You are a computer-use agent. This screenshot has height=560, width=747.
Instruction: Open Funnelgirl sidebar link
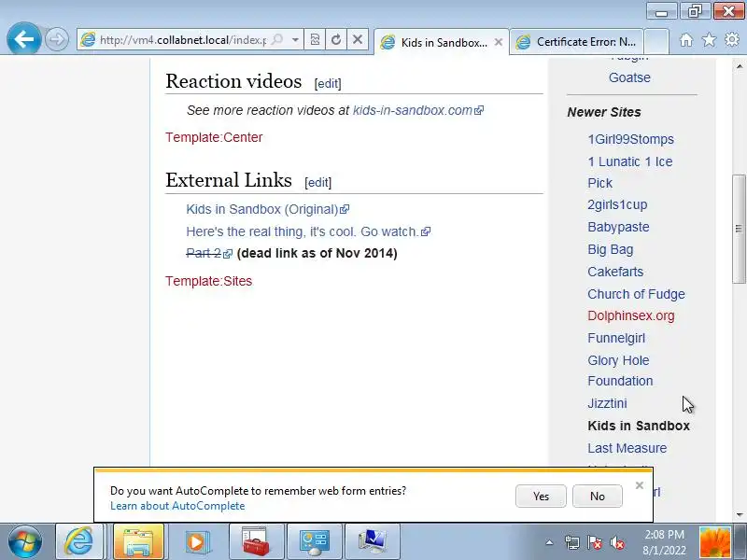[x=616, y=338]
